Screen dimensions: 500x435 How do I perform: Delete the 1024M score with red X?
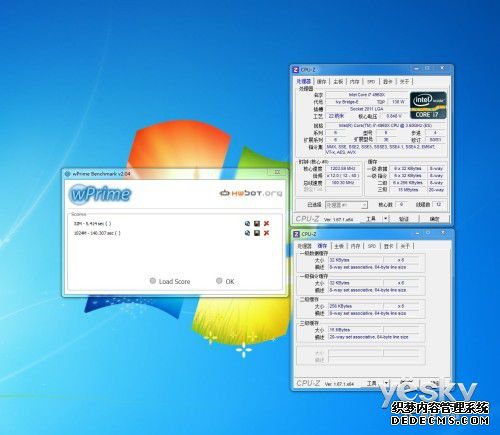266,233
